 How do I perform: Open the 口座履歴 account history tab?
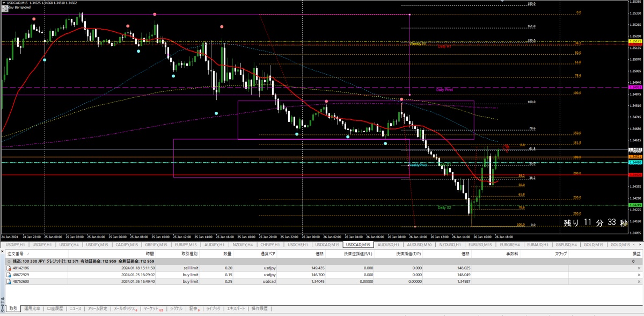[x=56, y=308]
